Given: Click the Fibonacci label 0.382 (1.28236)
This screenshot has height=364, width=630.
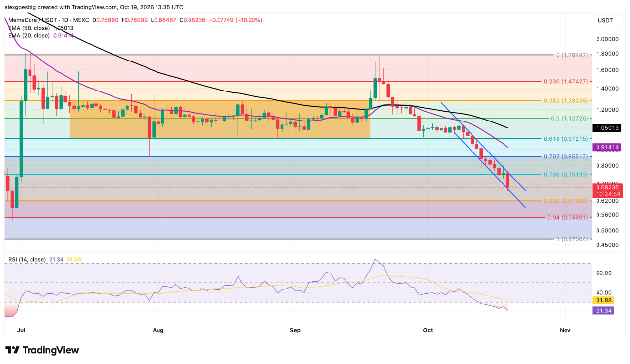Looking at the screenshot, I should [566, 100].
